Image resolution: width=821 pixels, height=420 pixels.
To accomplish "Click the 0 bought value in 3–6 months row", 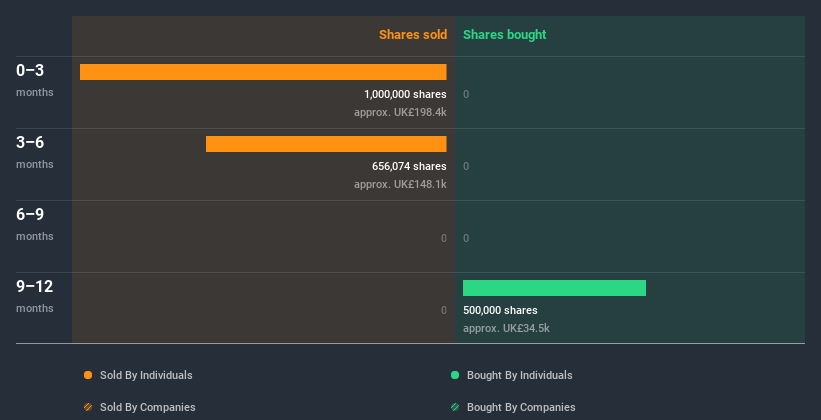I will [466, 166].
